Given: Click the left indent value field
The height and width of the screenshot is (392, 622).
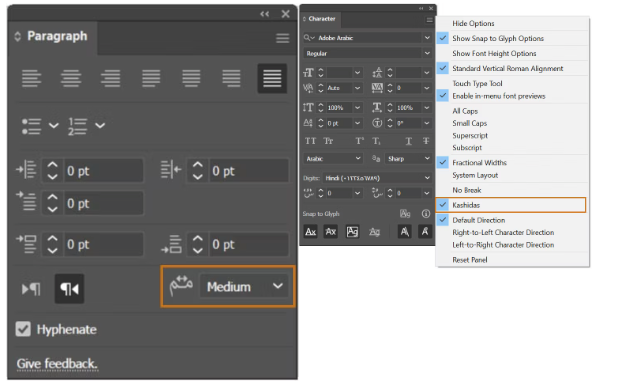Looking at the screenshot, I should coord(103,171).
